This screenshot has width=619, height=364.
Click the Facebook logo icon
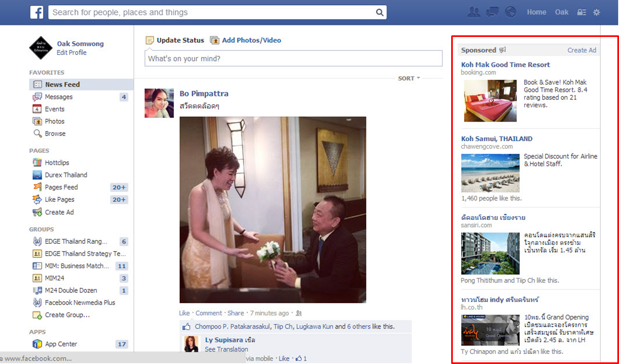coord(37,12)
